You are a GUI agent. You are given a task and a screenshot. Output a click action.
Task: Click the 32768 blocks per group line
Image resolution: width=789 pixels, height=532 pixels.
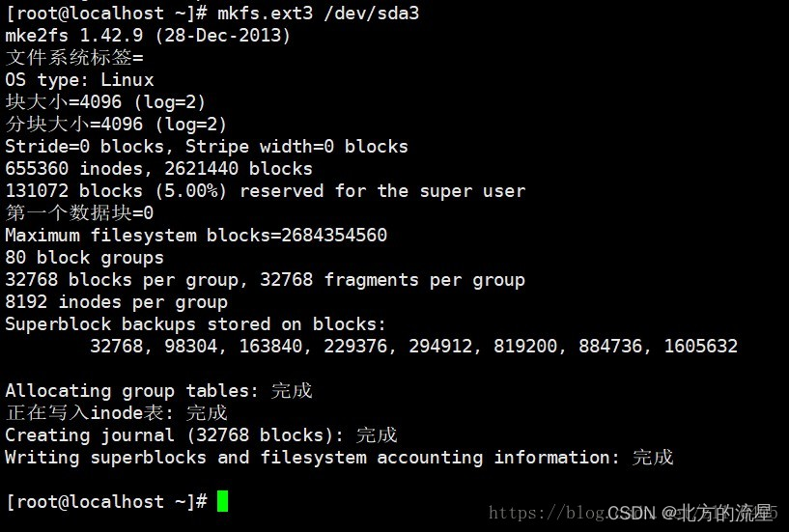tap(265, 280)
